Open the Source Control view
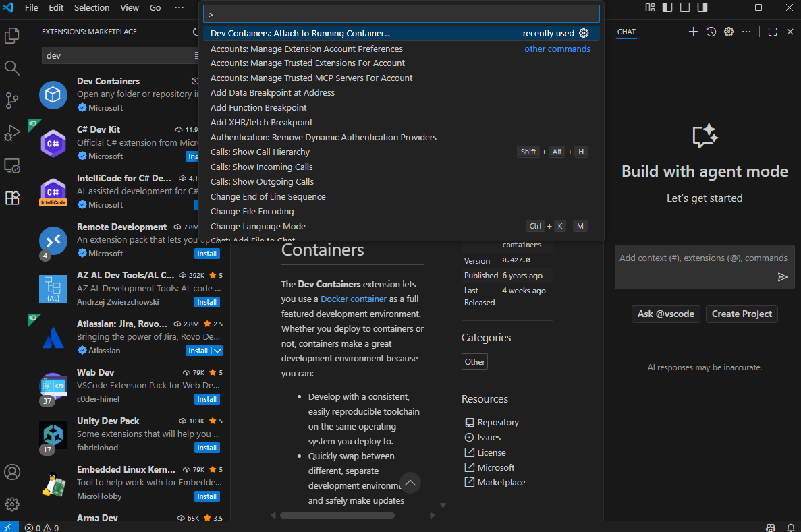This screenshot has height=532, width=801. coord(11,100)
